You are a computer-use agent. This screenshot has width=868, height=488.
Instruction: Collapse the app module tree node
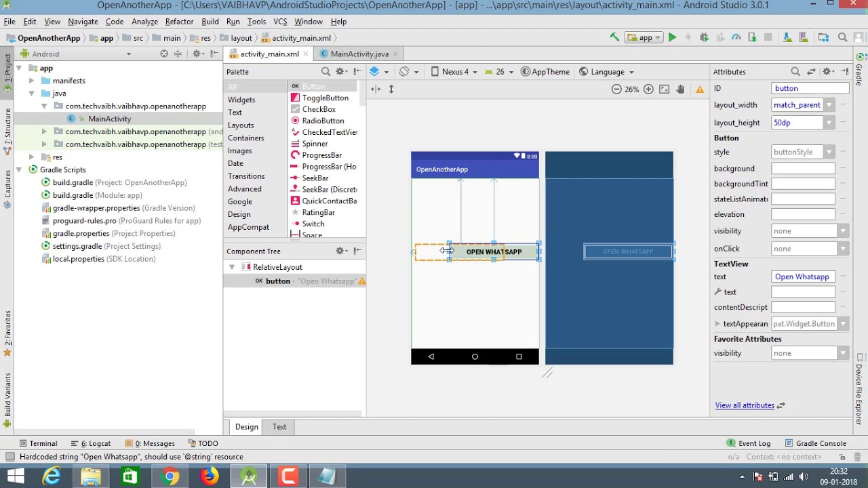(x=19, y=68)
